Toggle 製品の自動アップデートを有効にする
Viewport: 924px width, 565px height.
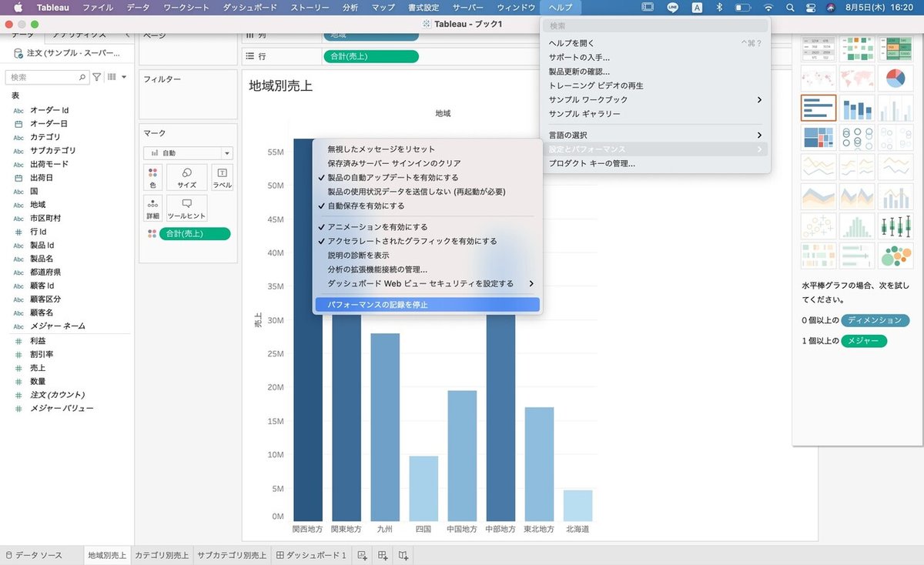[427, 177]
